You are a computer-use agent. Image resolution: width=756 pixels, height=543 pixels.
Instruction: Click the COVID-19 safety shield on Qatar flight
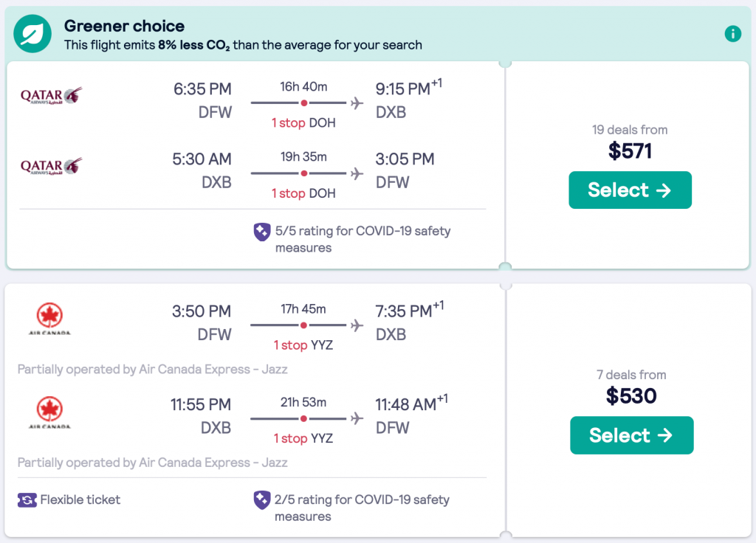point(262,232)
